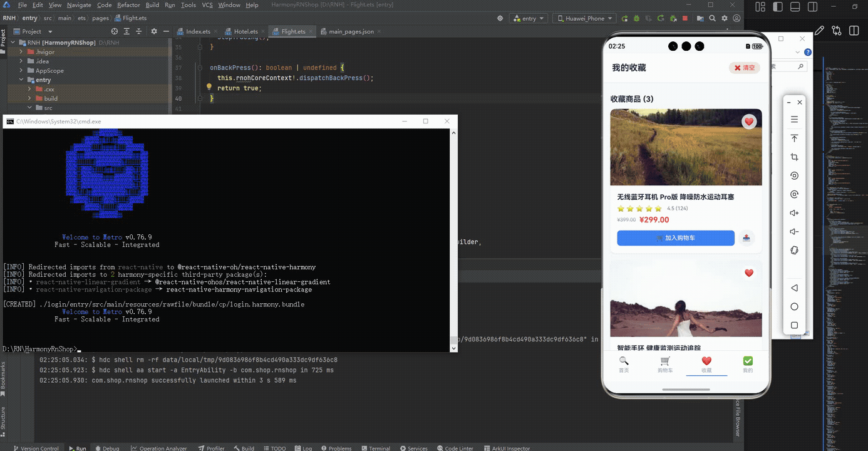This screenshot has width=868, height=451.
Task: Click emulator recent apps square button
Action: pos(794,325)
